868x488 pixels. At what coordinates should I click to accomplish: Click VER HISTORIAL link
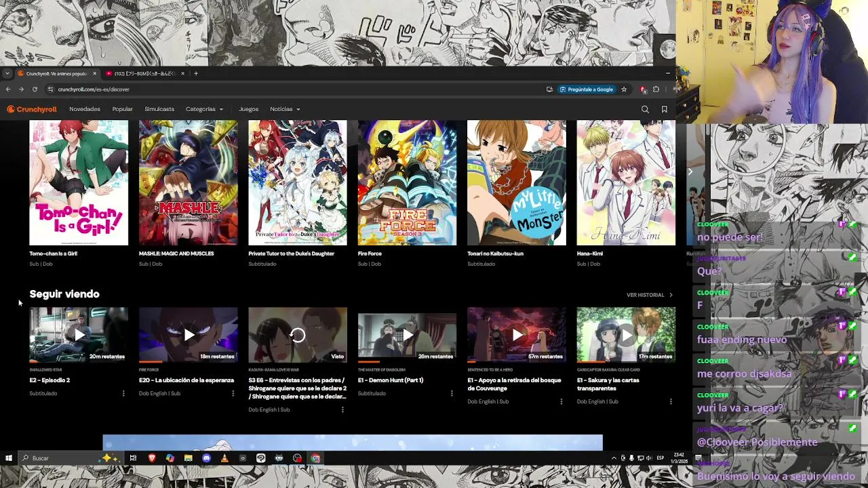[650, 295]
